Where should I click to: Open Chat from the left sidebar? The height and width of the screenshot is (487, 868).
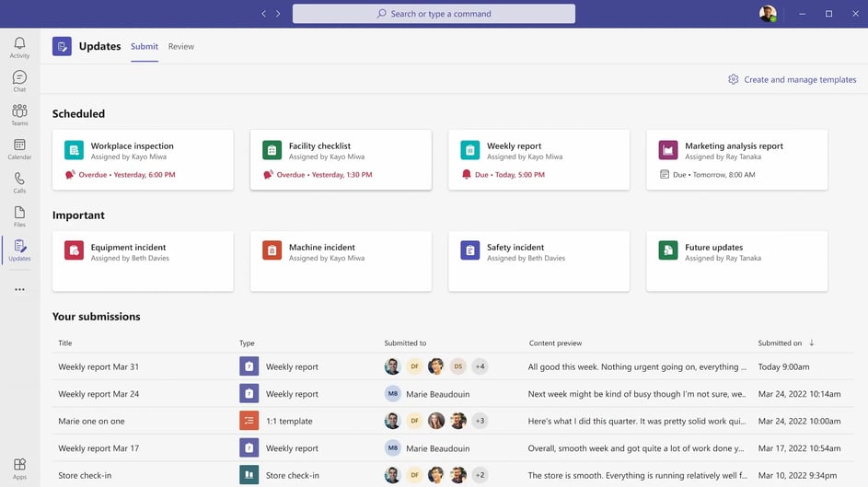tap(19, 81)
